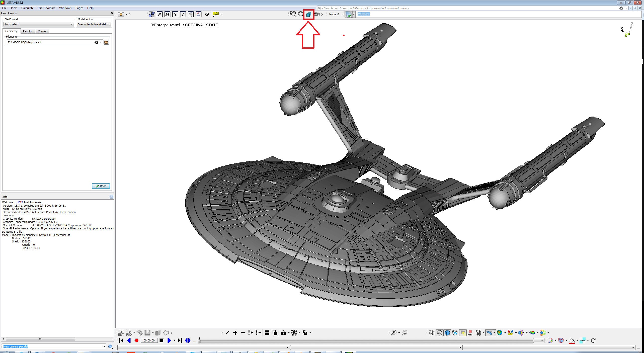Click the windows checkmark icon next to MetaPost
Screen dimensions: 644x353
pos(348,14)
